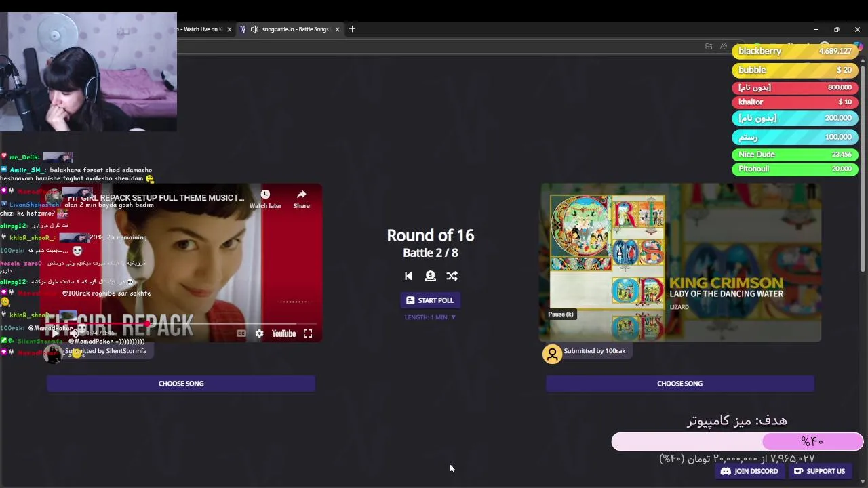Enter fullscreen on the YouTube player
The width and height of the screenshot is (868, 488).
pyautogui.click(x=308, y=333)
